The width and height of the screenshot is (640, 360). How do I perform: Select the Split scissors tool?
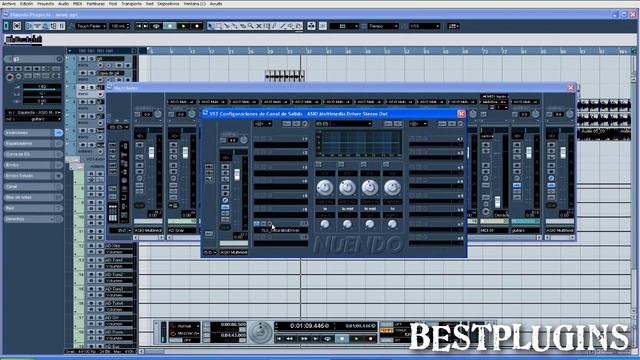pos(227,26)
